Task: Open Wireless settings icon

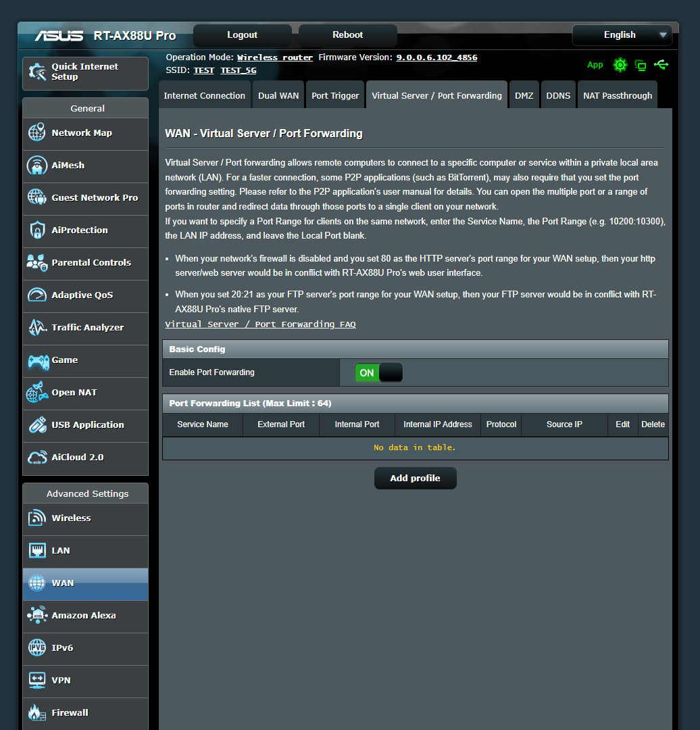Action: point(37,518)
